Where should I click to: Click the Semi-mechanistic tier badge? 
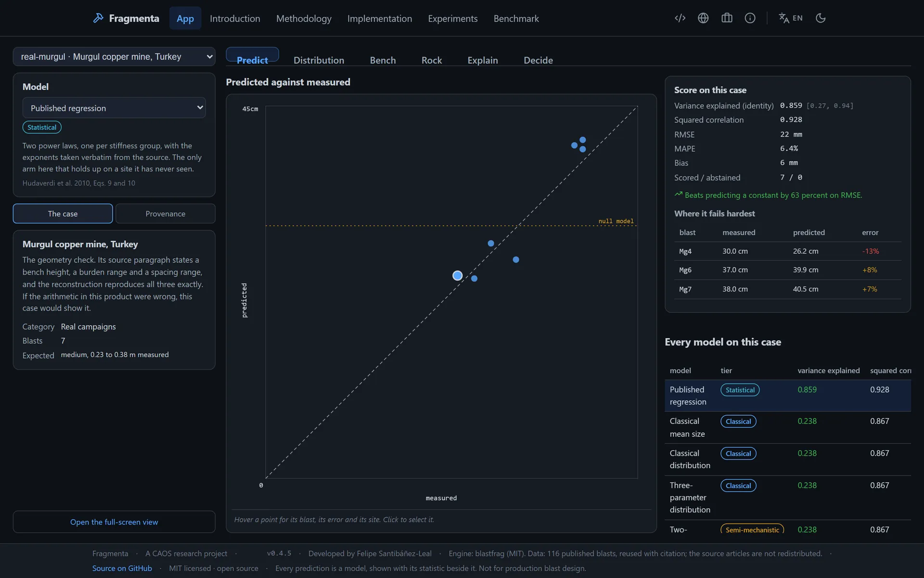point(752,529)
